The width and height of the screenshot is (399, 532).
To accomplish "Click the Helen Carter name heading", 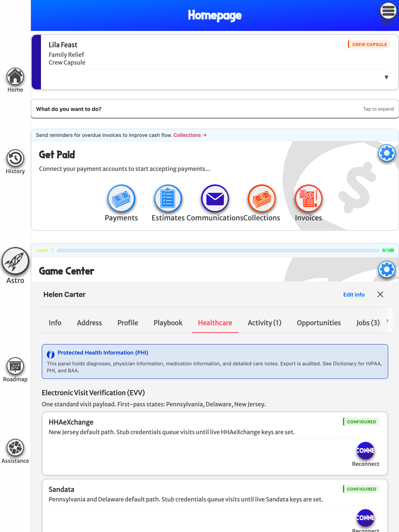I will (64, 295).
